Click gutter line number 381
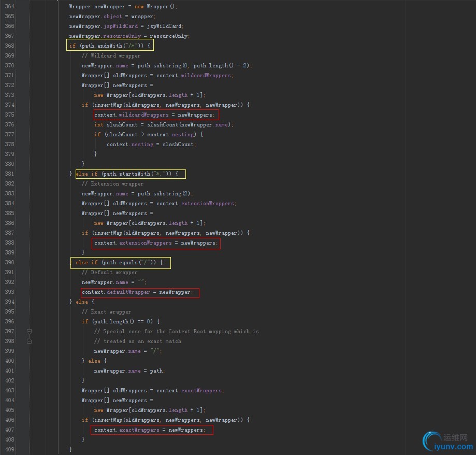The height and width of the screenshot is (455, 476). (x=9, y=174)
